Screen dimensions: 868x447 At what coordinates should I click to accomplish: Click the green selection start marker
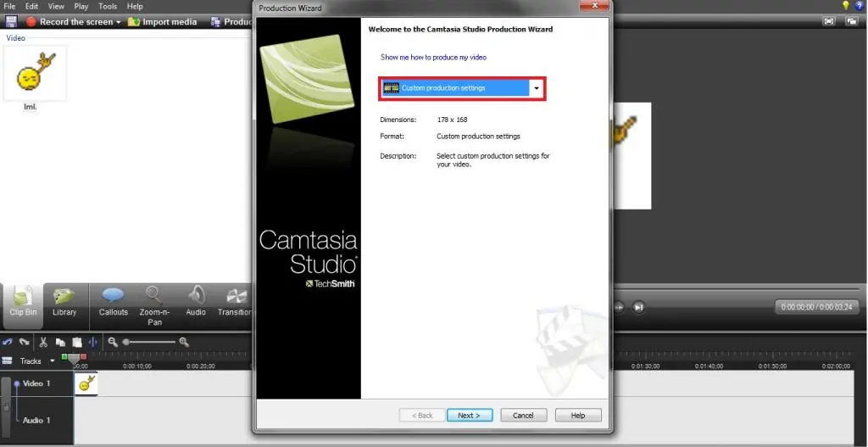(64, 357)
